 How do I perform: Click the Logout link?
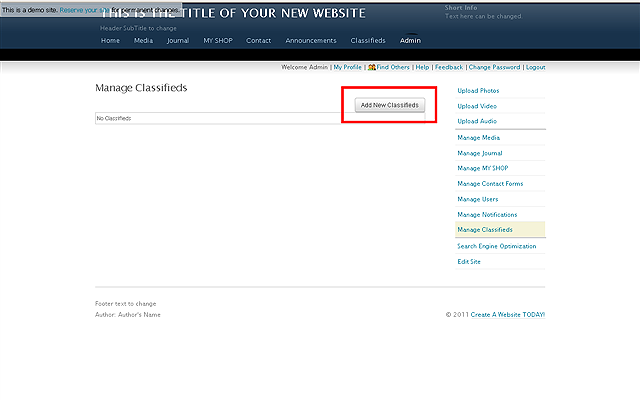(x=535, y=67)
